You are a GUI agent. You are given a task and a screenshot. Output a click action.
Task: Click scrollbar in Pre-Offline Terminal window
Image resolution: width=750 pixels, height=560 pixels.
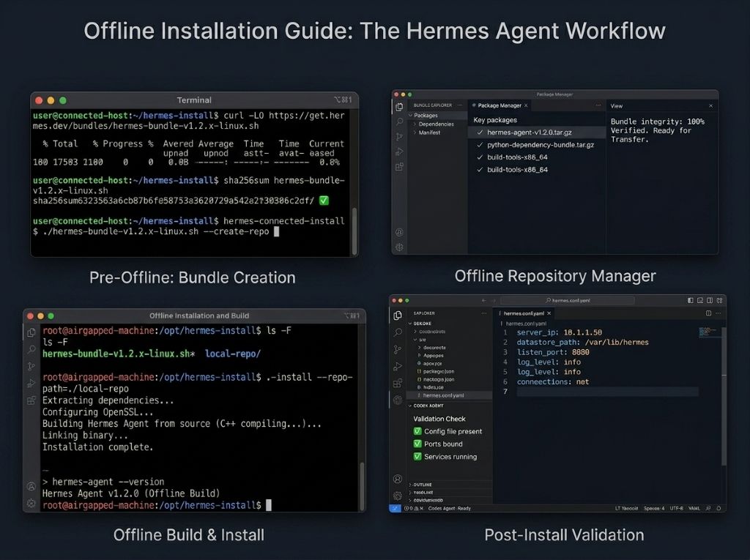[354, 231]
